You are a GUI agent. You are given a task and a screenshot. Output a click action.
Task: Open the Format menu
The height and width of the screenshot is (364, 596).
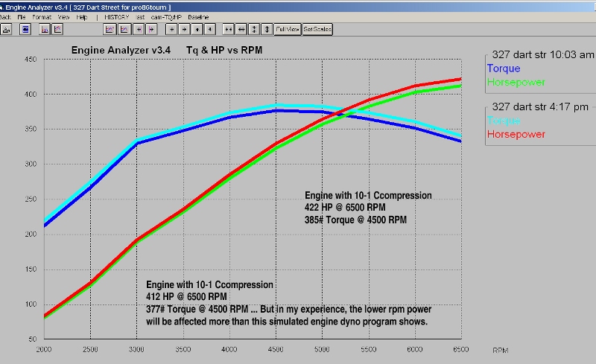click(42, 17)
